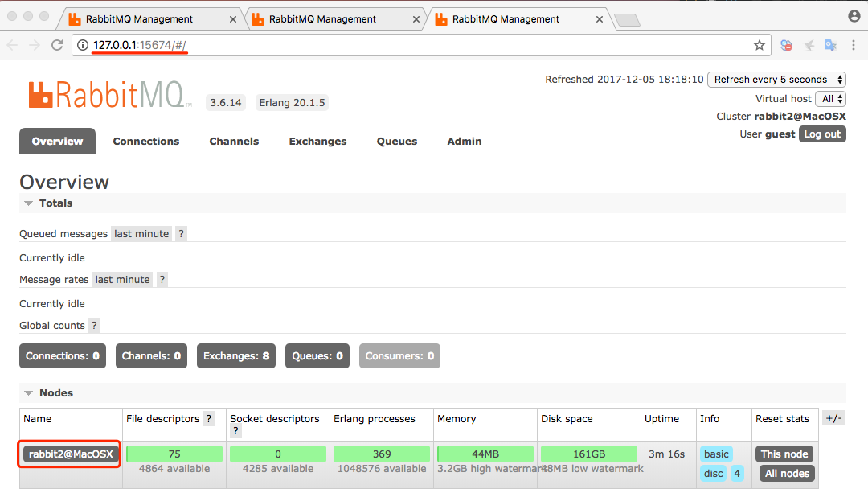This screenshot has height=493, width=868.
Task: Close the middle RabbitMQ Management browser tab
Action: click(x=416, y=19)
